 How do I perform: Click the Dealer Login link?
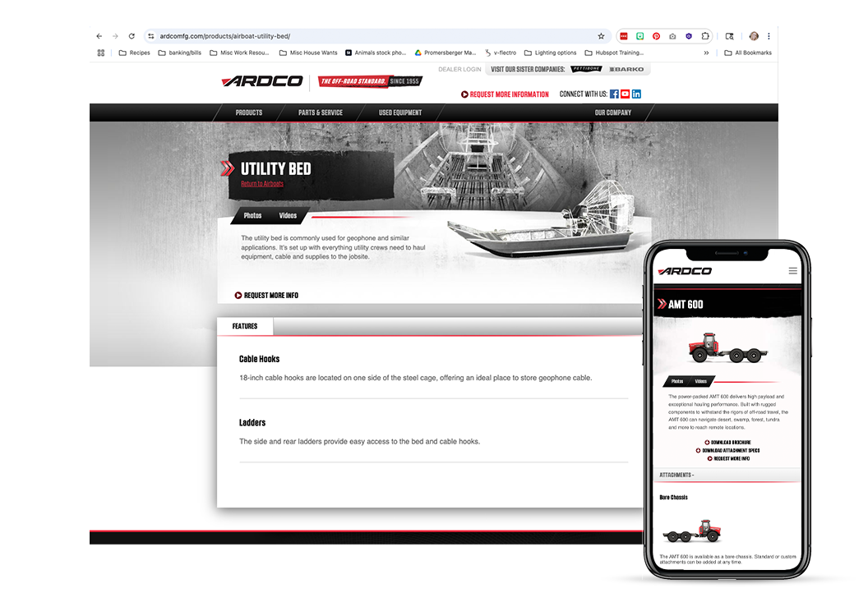coord(459,69)
